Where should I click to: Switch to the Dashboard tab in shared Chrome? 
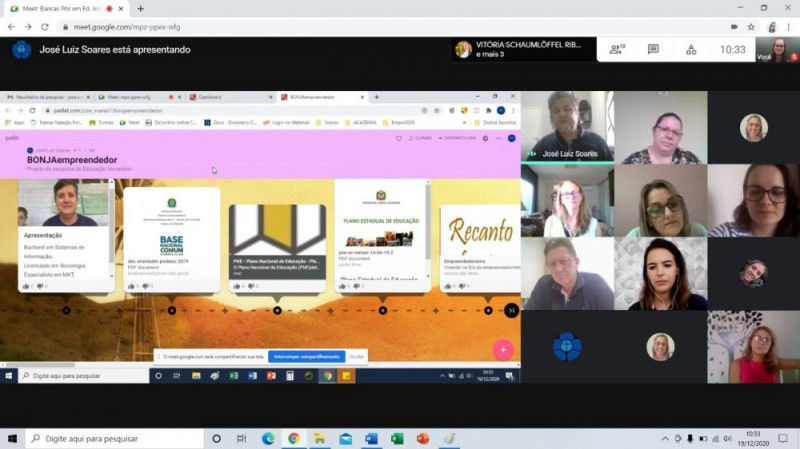[x=231, y=97]
